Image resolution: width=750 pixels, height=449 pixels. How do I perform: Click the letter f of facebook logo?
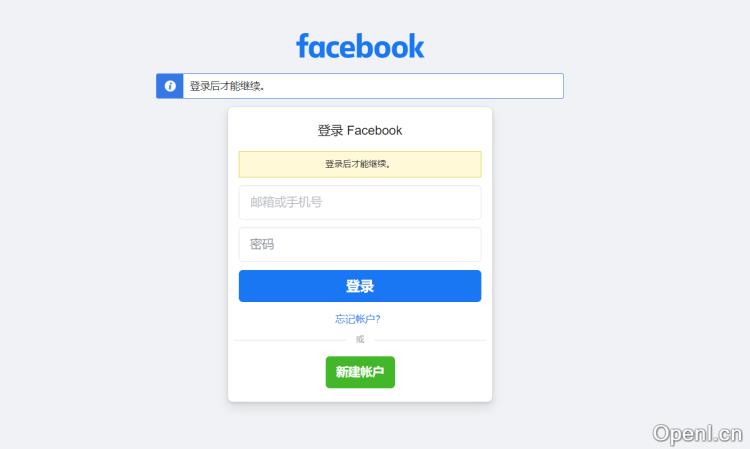302,45
